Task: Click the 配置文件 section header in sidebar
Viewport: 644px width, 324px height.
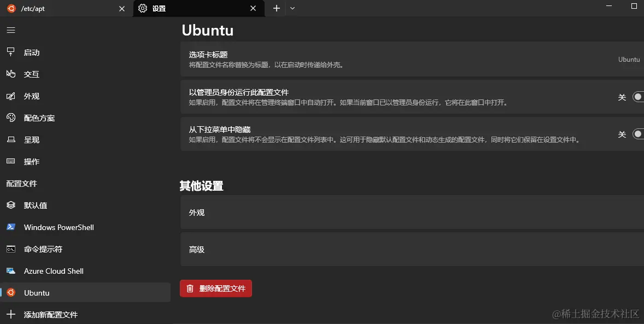Action: [22, 184]
